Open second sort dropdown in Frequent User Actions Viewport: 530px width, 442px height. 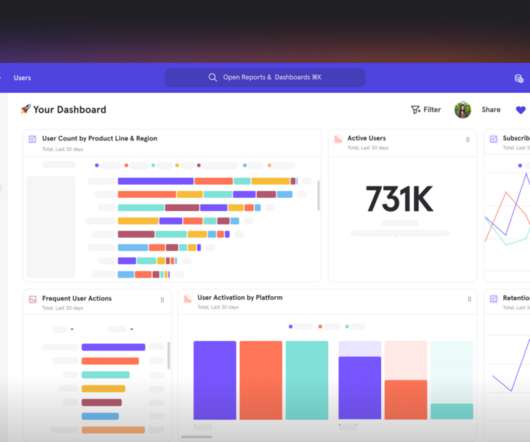[x=132, y=329]
